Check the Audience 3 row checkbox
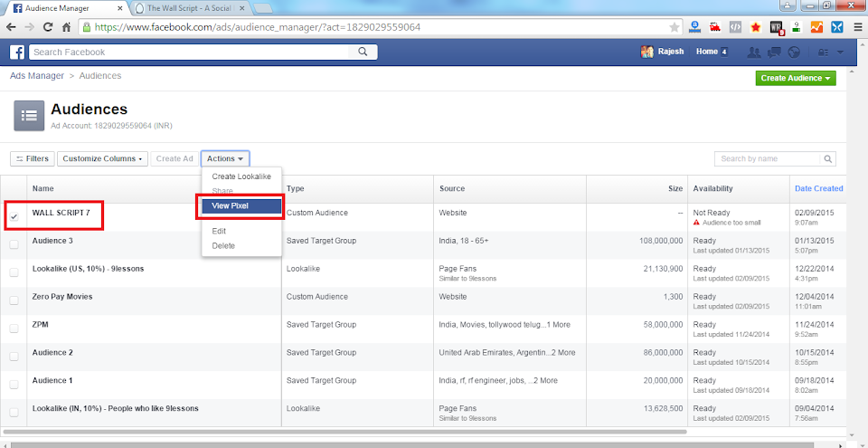 tap(14, 244)
